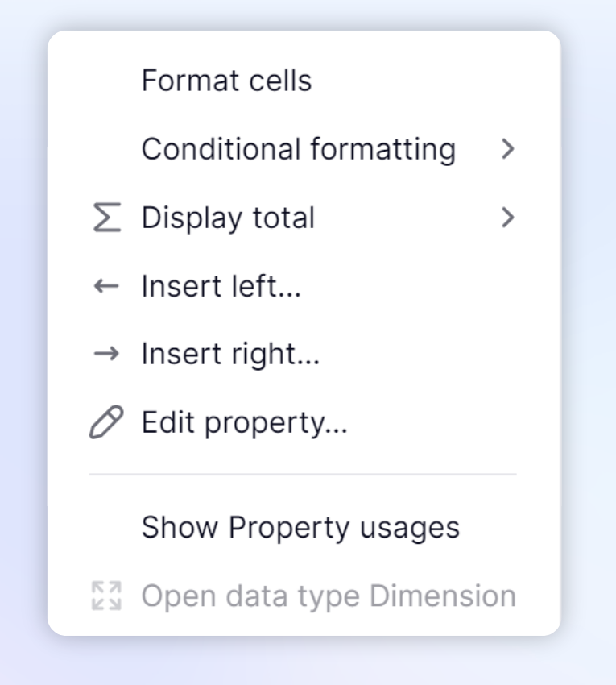The image size is (616, 685).
Task: Click the word 'formatting' in Conditional formatting
Action: point(383,150)
